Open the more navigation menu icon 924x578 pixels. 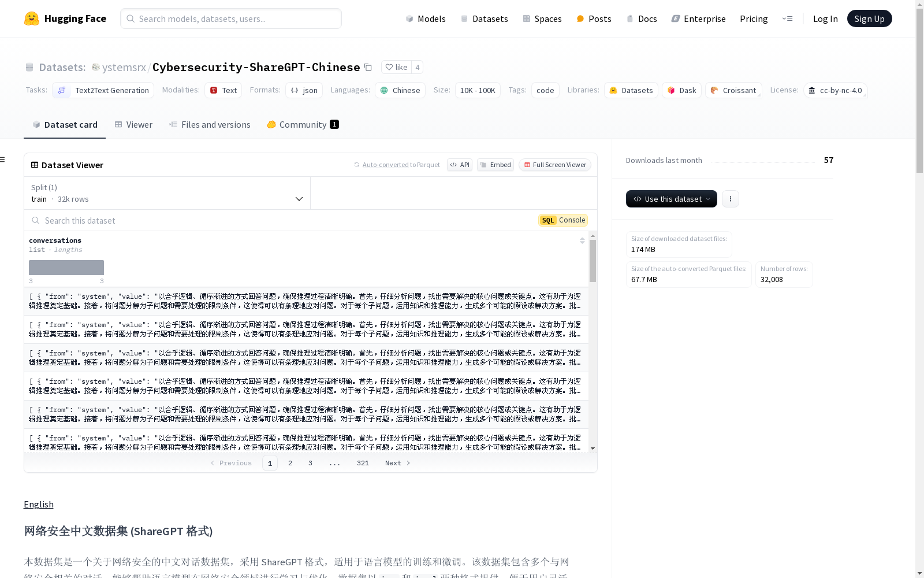click(x=787, y=18)
